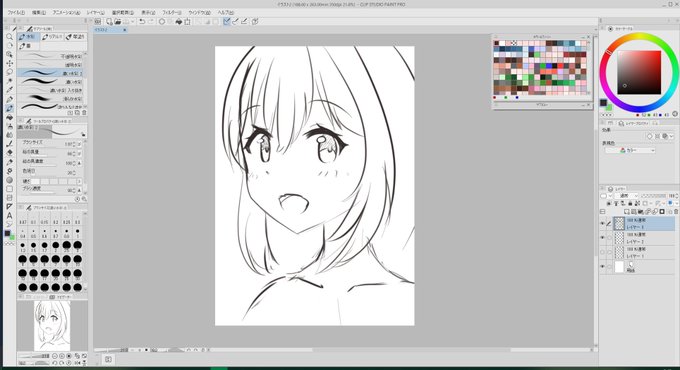
Task: Select 不透明水彩 brush
Action: (x=50, y=56)
